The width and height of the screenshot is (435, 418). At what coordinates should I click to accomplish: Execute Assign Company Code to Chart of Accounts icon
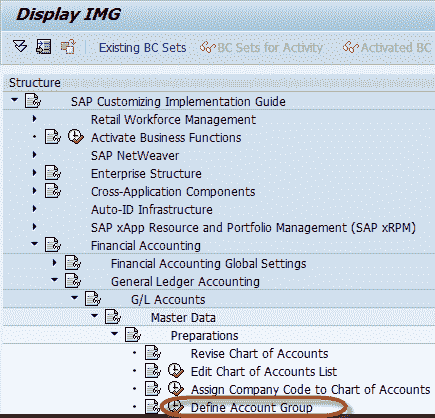[176, 389]
